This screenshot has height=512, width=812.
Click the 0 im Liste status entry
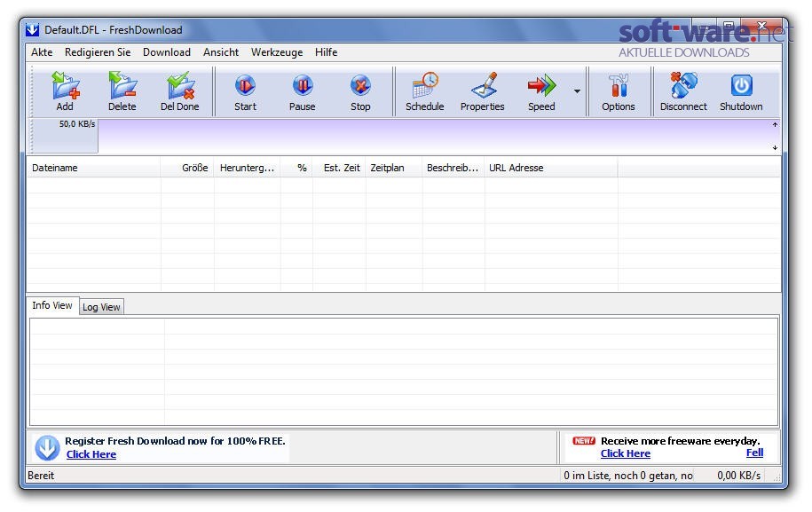coord(628,476)
